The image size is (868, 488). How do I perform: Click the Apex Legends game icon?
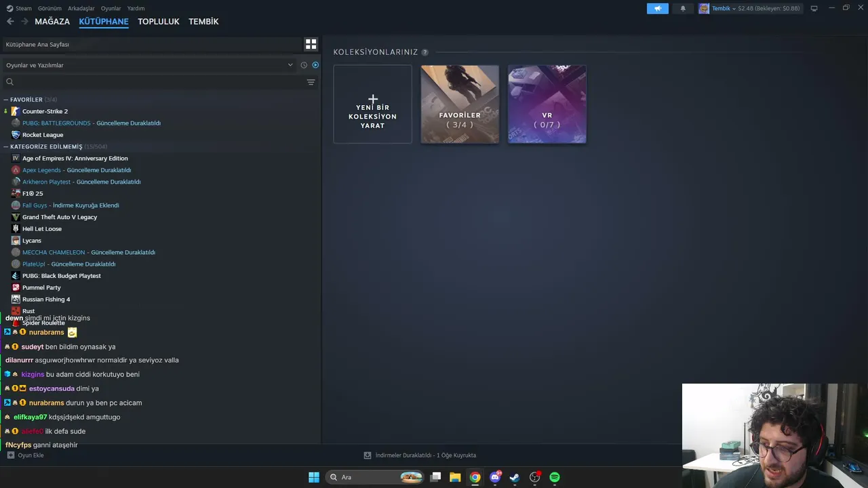16,170
